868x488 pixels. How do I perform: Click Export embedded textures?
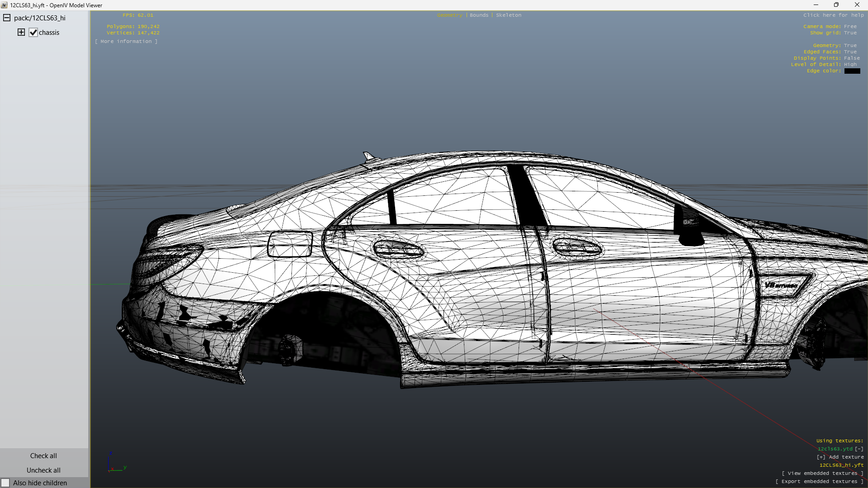pos(820,482)
